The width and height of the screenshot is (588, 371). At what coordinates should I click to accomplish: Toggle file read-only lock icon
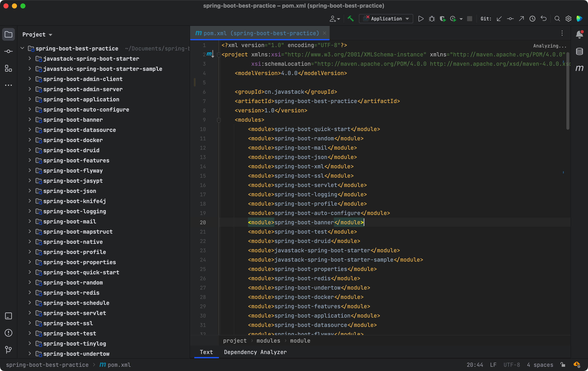(563, 365)
